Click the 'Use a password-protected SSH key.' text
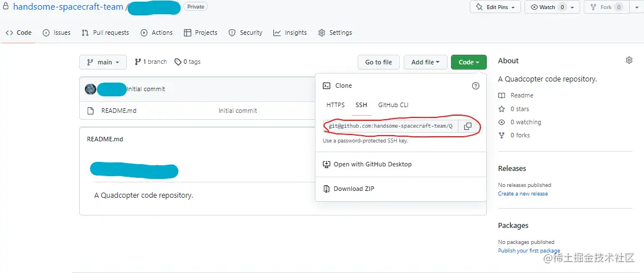The width and height of the screenshot is (644, 273). pos(366,141)
